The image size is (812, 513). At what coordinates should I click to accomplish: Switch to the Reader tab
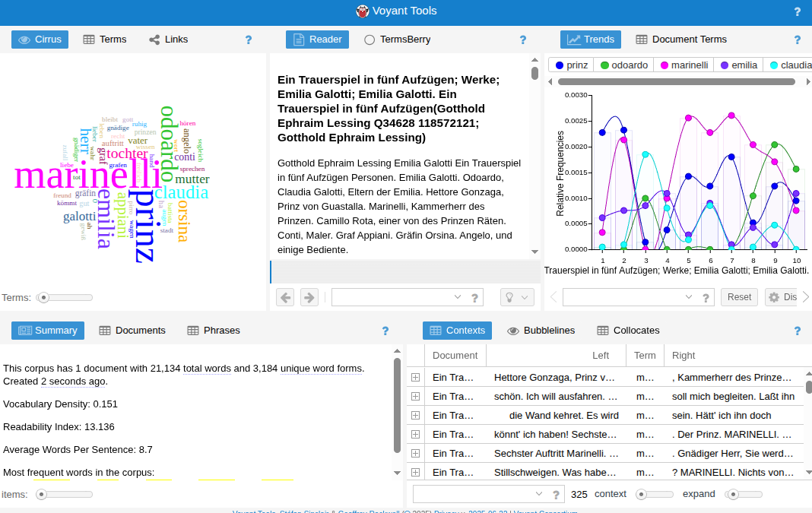coord(318,40)
